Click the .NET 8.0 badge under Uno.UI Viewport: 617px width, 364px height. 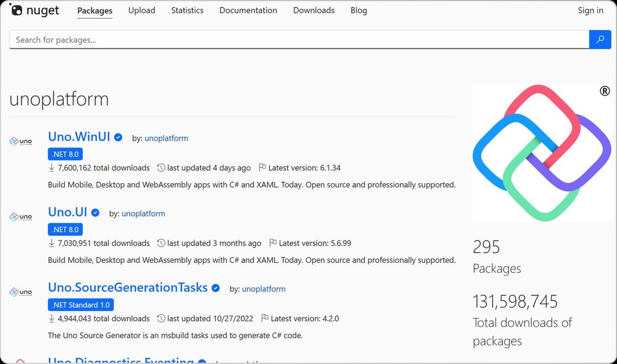coord(65,230)
